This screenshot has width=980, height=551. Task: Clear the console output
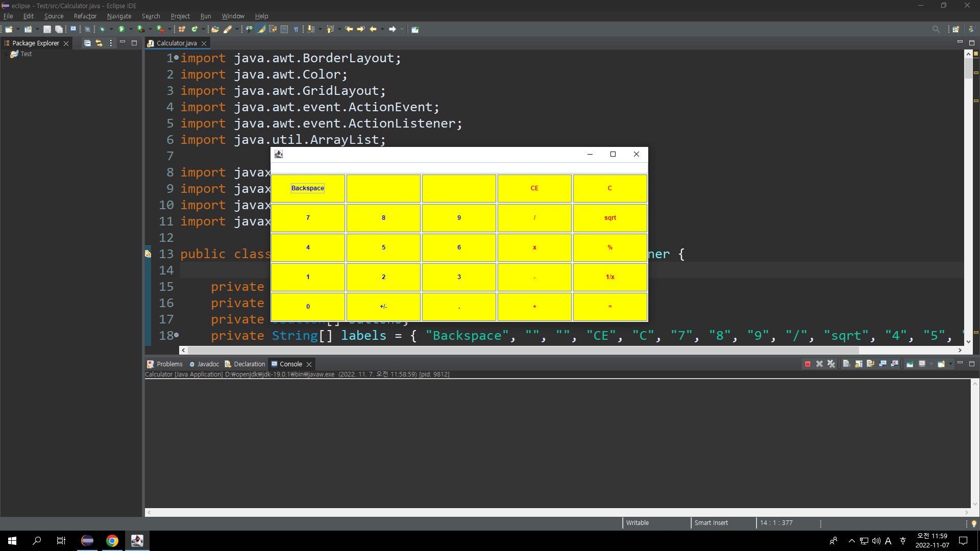point(846,364)
